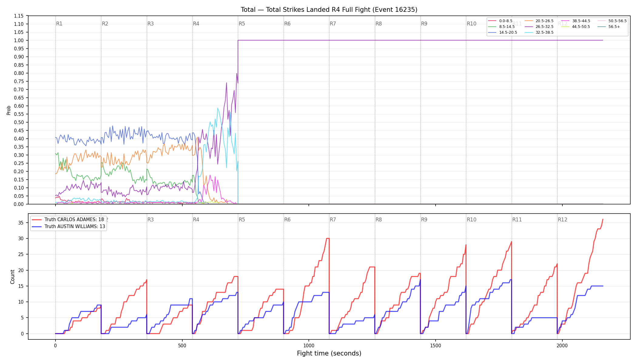
Task: Click the R1 round marker in top chart
Action: (59, 24)
